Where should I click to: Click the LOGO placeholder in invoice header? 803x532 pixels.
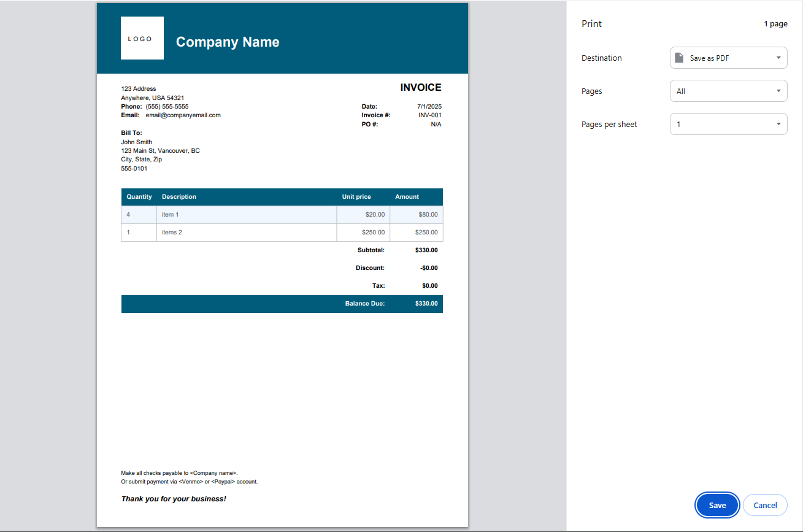[x=142, y=39]
